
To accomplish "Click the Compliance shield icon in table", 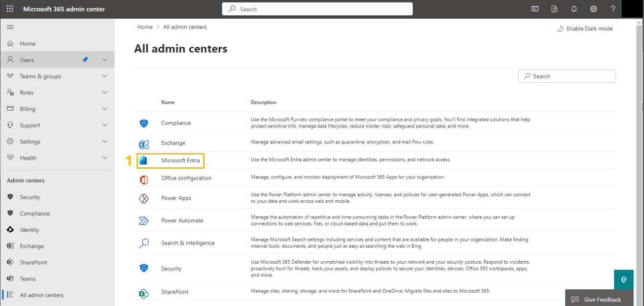I will [144, 123].
